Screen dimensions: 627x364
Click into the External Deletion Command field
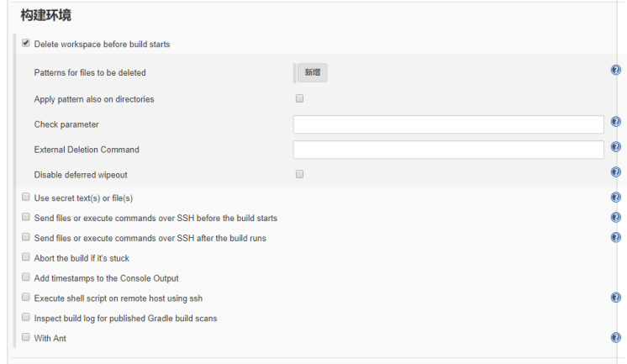coord(448,150)
